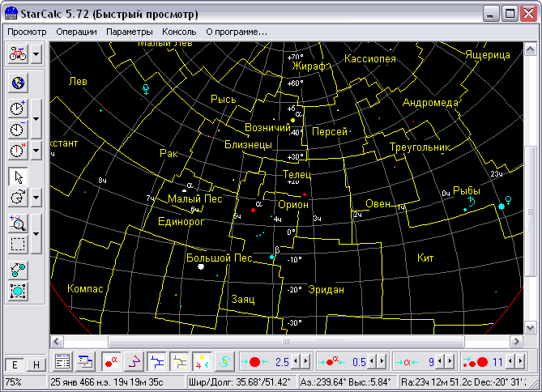The height and width of the screenshot is (392, 542).
Task: Decrease the value 9 stepper
Action: (x=440, y=361)
